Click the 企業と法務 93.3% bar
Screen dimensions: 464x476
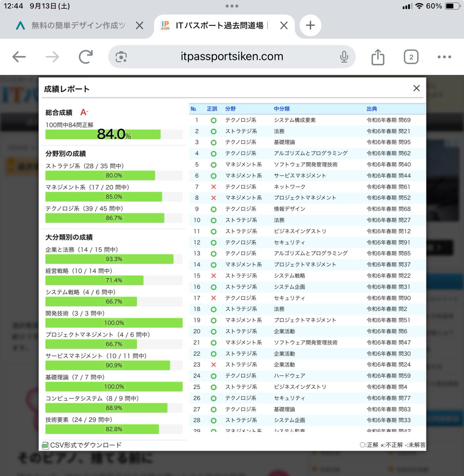114,259
